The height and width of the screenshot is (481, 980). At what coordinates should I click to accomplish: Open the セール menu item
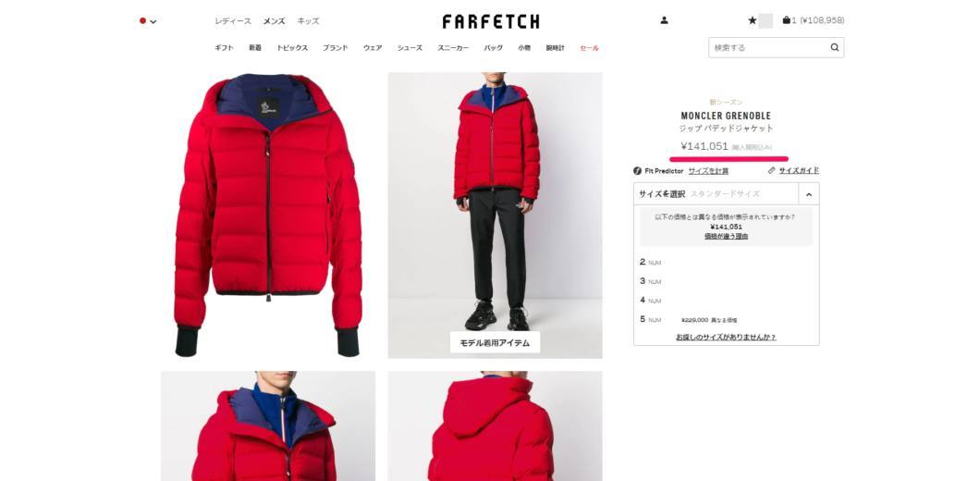589,48
